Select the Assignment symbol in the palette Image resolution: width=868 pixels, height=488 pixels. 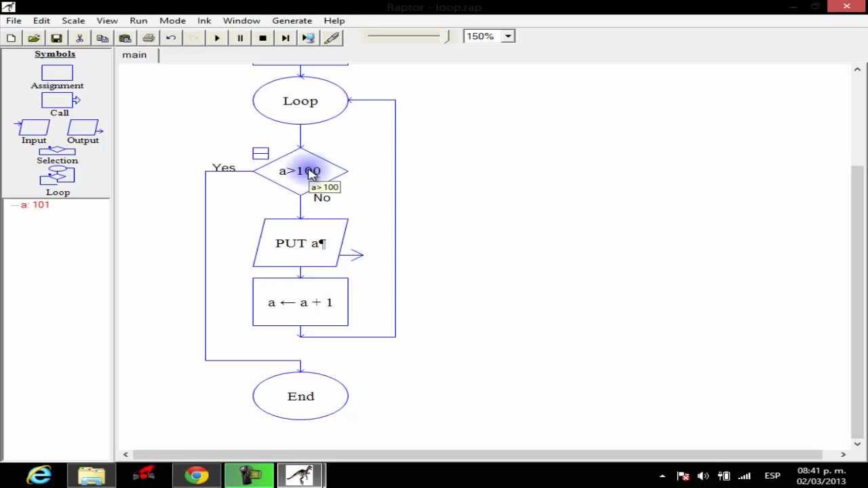click(57, 73)
